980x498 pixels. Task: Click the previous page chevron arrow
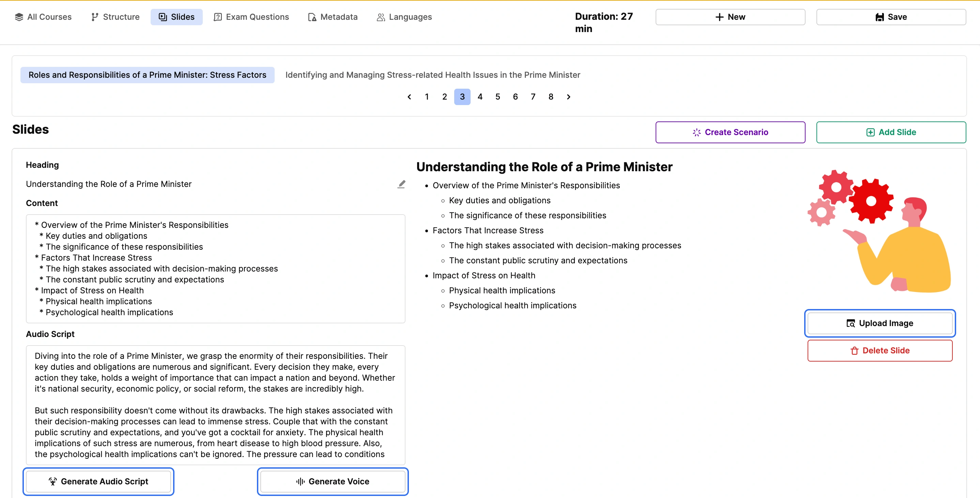click(409, 97)
